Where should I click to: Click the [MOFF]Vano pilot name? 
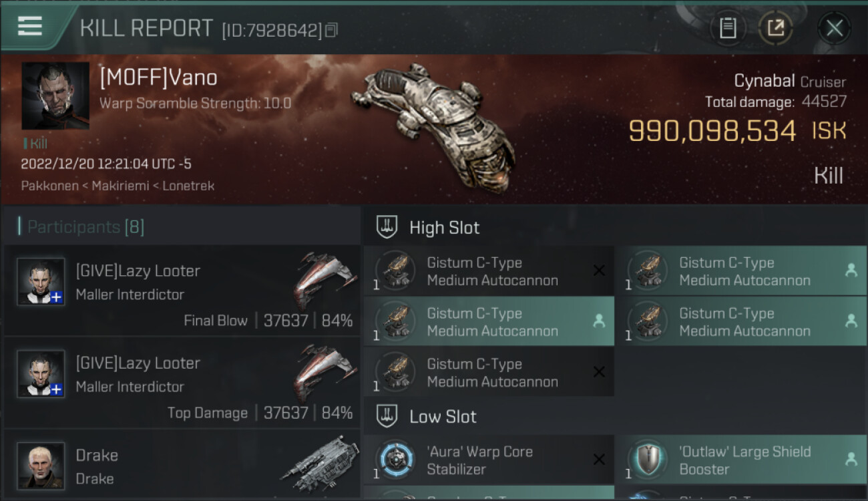(x=158, y=77)
